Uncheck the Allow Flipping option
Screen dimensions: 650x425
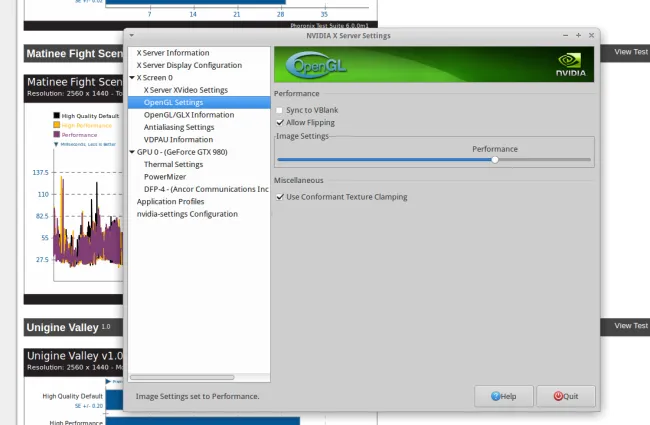tap(280, 122)
